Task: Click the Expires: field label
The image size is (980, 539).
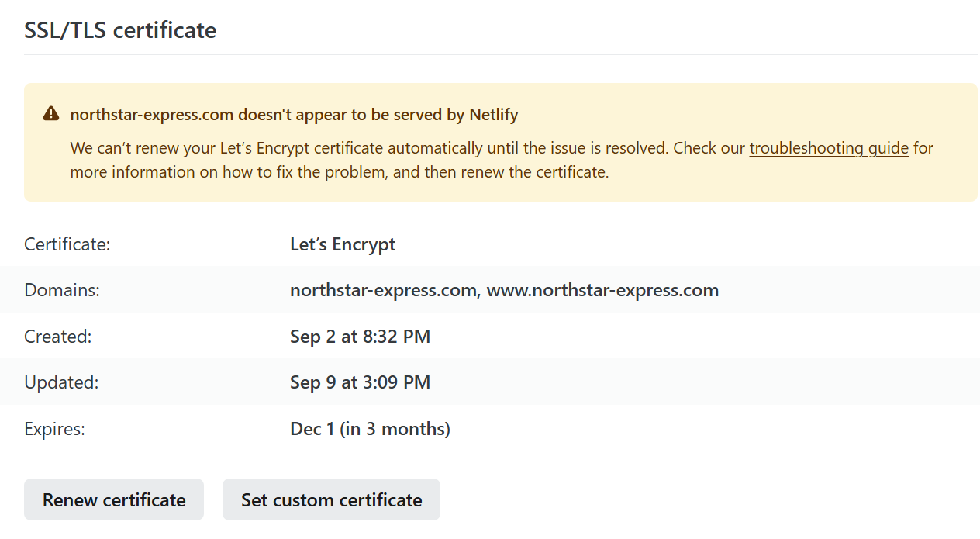Action: 54,429
